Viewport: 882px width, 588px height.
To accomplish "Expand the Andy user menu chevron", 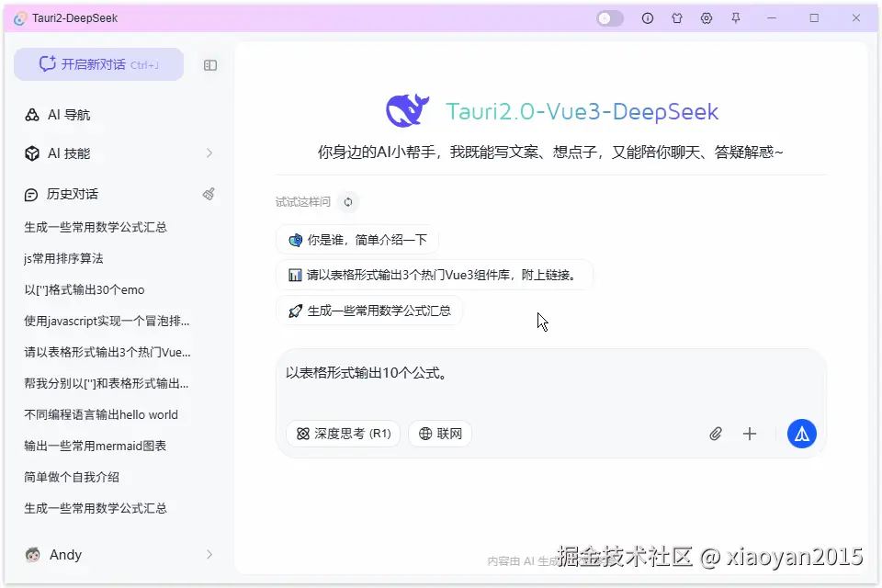I will coord(209,554).
